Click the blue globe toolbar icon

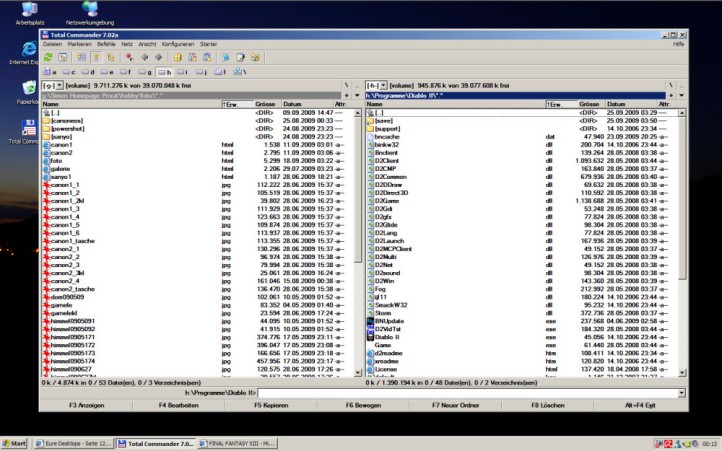(x=226, y=57)
